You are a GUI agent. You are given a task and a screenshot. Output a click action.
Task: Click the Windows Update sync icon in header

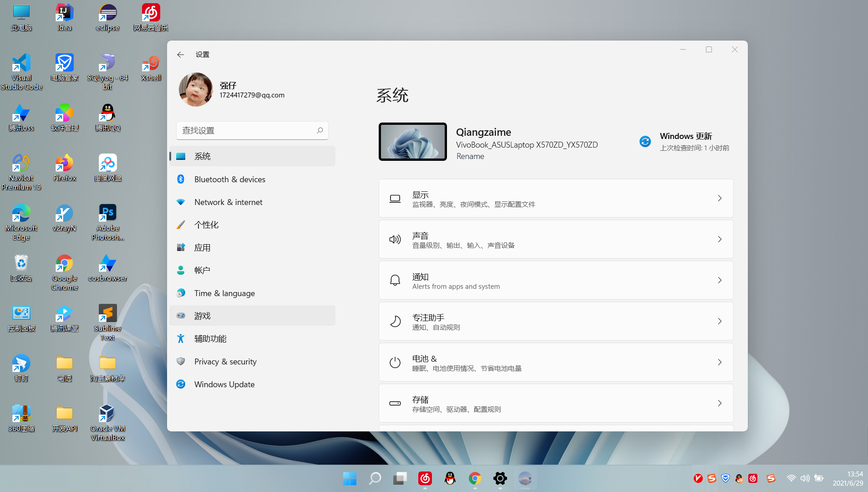(645, 142)
